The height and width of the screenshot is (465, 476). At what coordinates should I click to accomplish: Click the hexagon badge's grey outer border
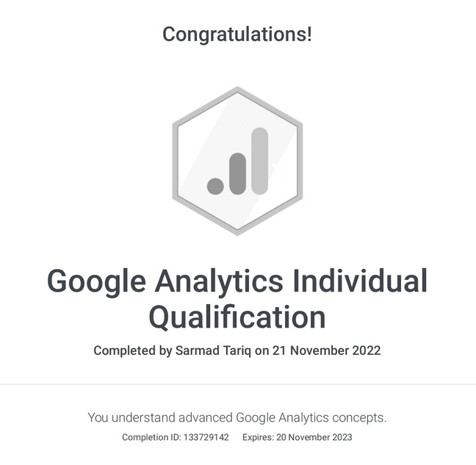[x=175, y=160]
